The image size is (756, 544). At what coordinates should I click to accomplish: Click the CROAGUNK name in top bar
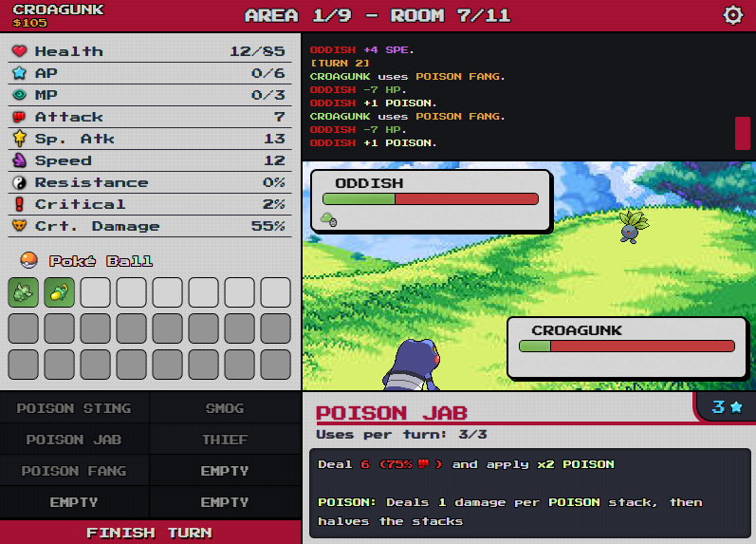click(59, 9)
